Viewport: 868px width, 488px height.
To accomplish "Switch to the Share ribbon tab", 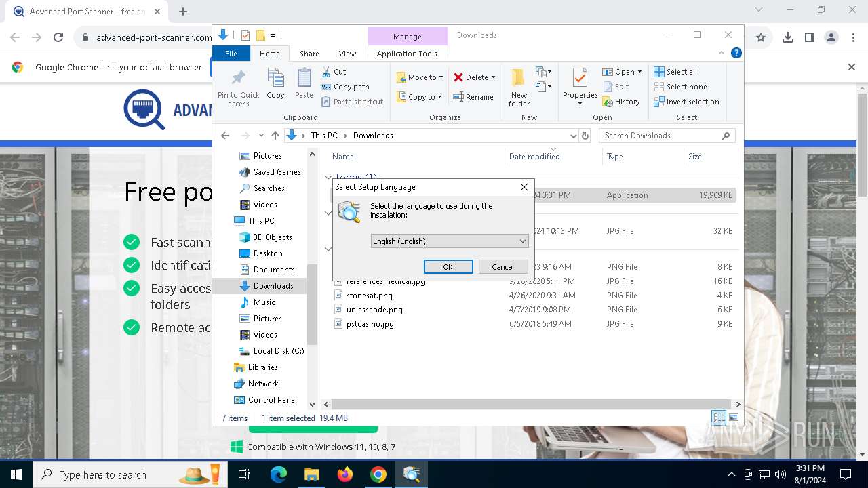I will (309, 54).
